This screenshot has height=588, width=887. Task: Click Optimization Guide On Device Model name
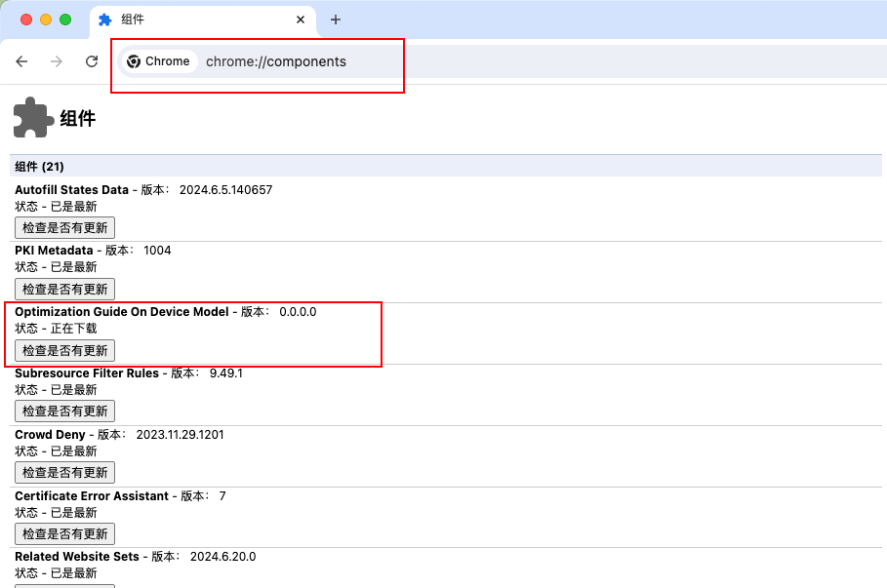(x=122, y=312)
